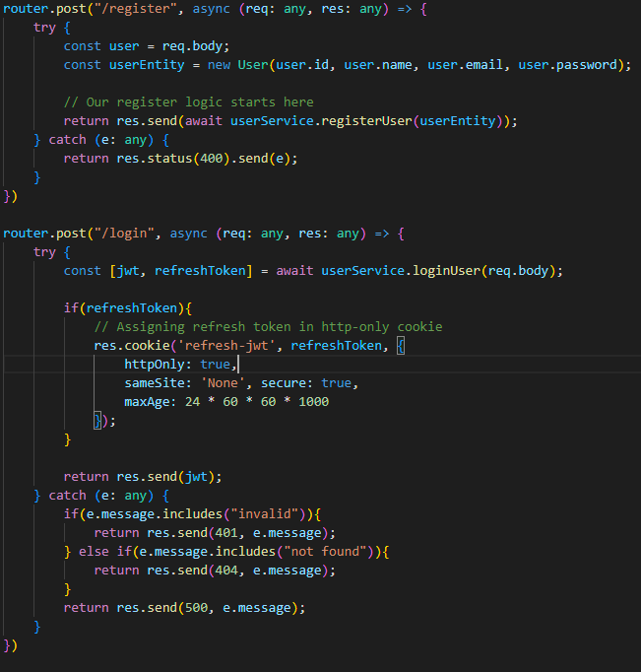
Task: Select userEntity in the const declaration
Action: [x=147, y=65]
